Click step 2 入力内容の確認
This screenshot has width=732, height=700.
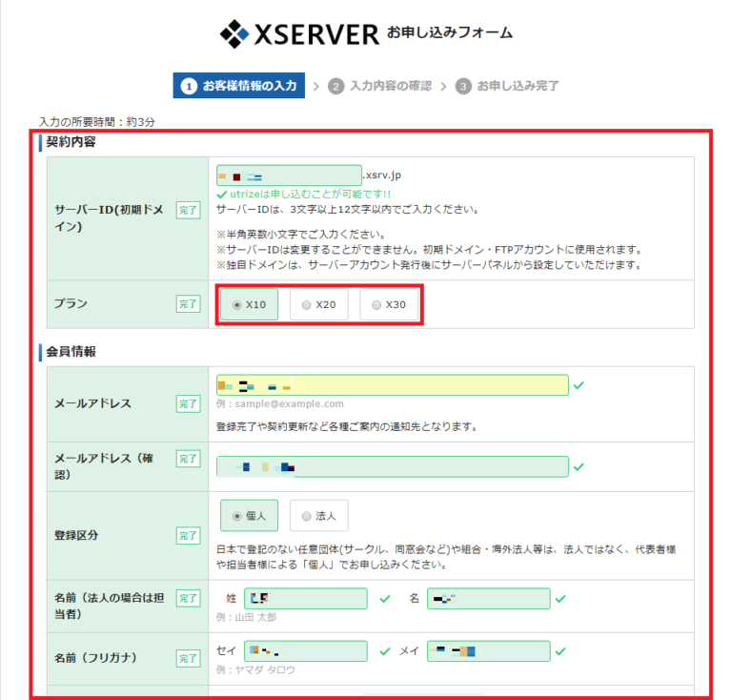pyautogui.click(x=380, y=86)
